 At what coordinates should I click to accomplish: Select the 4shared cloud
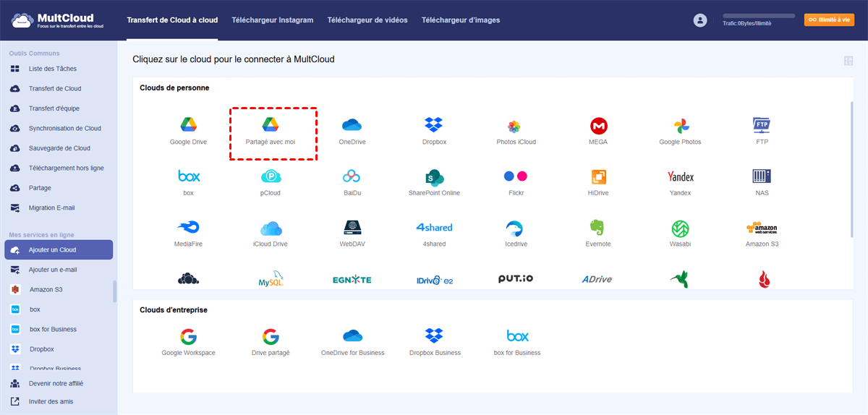[x=434, y=228]
